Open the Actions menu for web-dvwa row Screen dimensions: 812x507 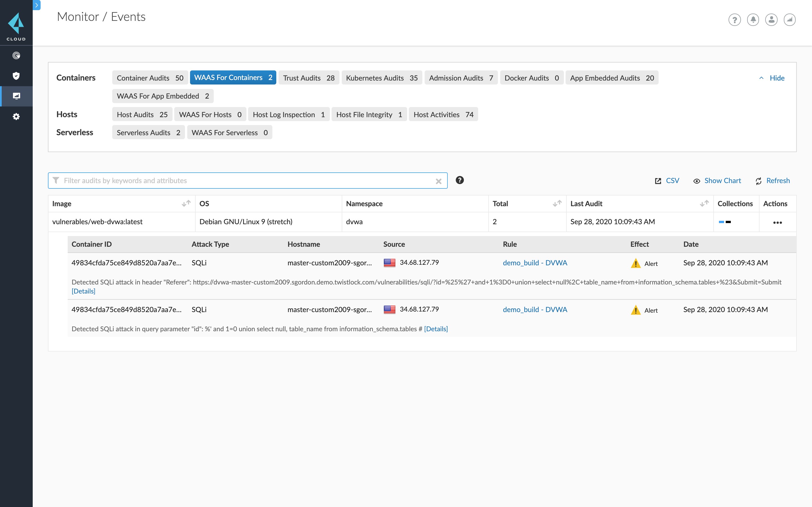pyautogui.click(x=778, y=222)
